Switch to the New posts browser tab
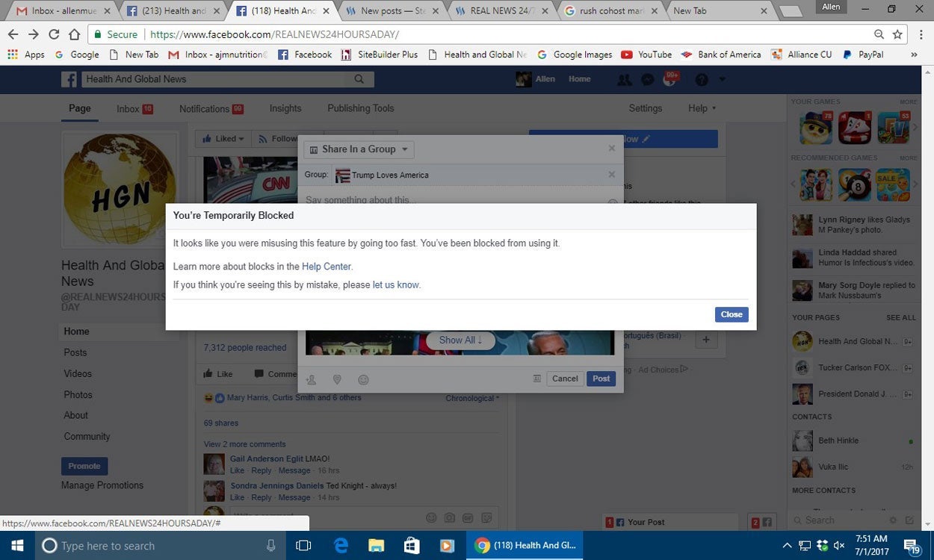Image resolution: width=934 pixels, height=560 pixels. [392, 11]
